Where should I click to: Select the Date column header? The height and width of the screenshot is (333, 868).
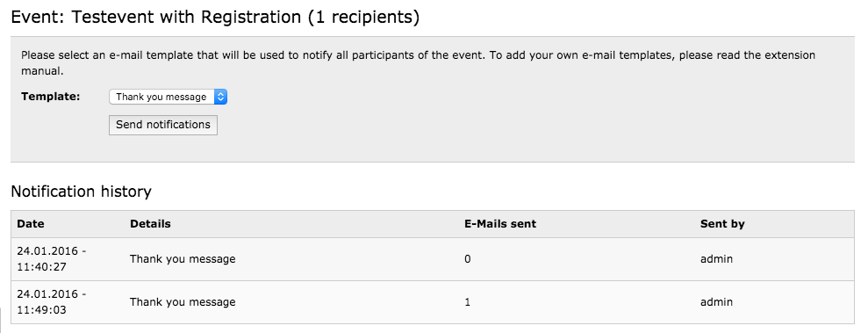pyautogui.click(x=31, y=224)
